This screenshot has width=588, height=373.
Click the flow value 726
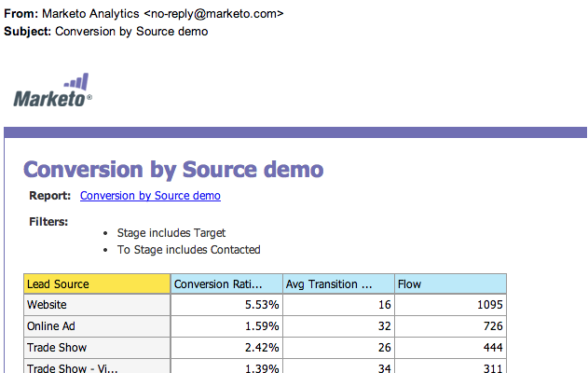pyautogui.click(x=450, y=326)
